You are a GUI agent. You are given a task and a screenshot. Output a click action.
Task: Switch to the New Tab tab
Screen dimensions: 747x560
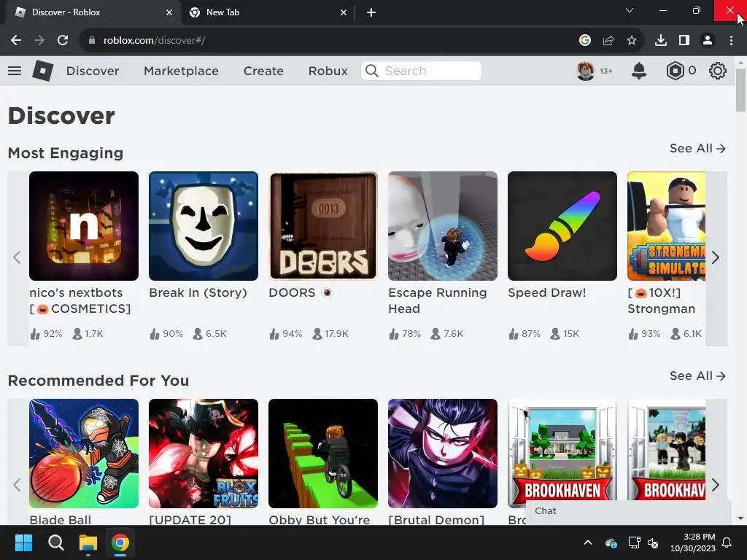(x=268, y=12)
